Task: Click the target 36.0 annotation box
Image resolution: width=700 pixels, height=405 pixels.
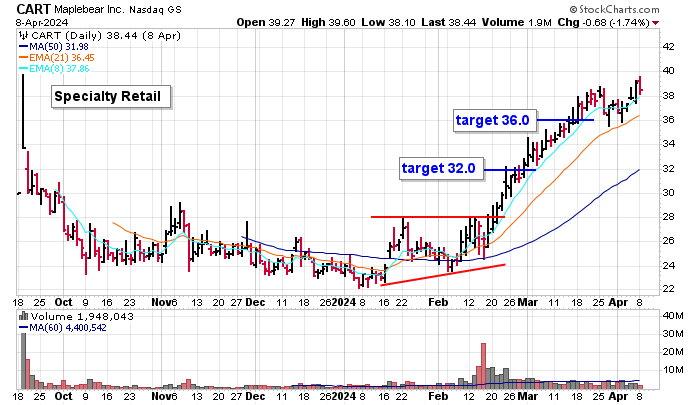Action: (x=495, y=120)
